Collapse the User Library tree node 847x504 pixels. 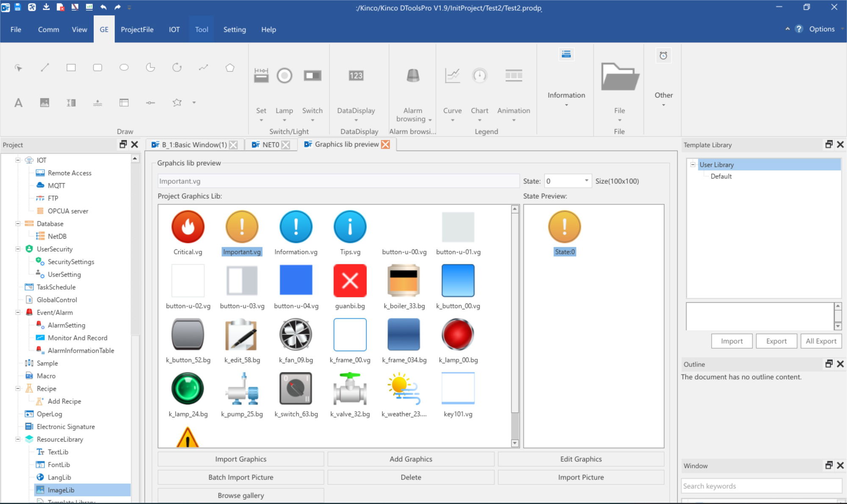tap(693, 165)
